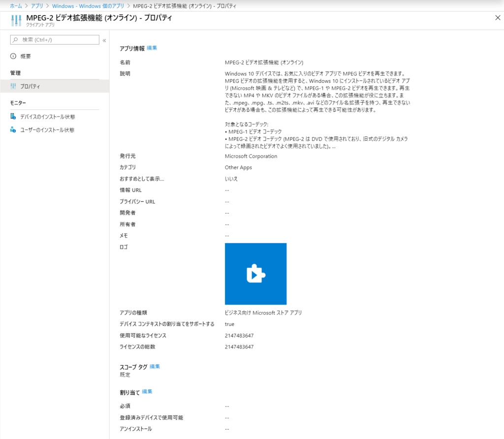The height and width of the screenshot is (439, 504).
Task: Click 編集 next to スコープ タグ
Action: (155, 367)
